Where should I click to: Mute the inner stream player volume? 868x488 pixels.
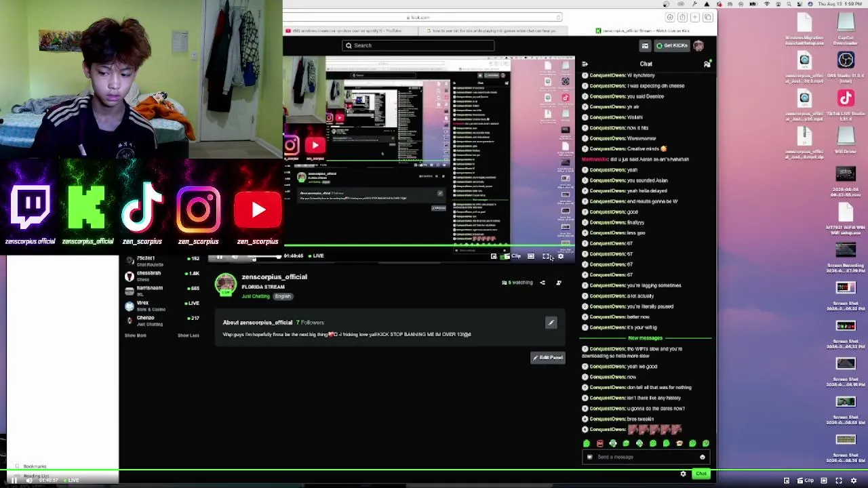[x=235, y=256]
